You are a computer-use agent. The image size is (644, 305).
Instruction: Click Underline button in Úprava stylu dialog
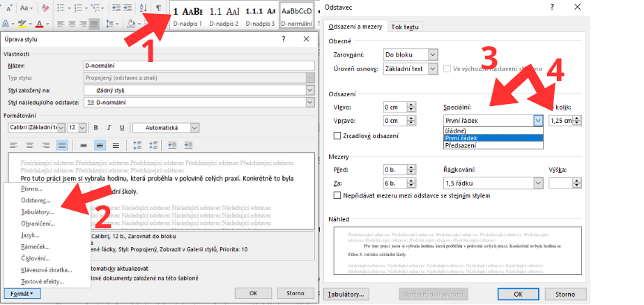tap(122, 128)
